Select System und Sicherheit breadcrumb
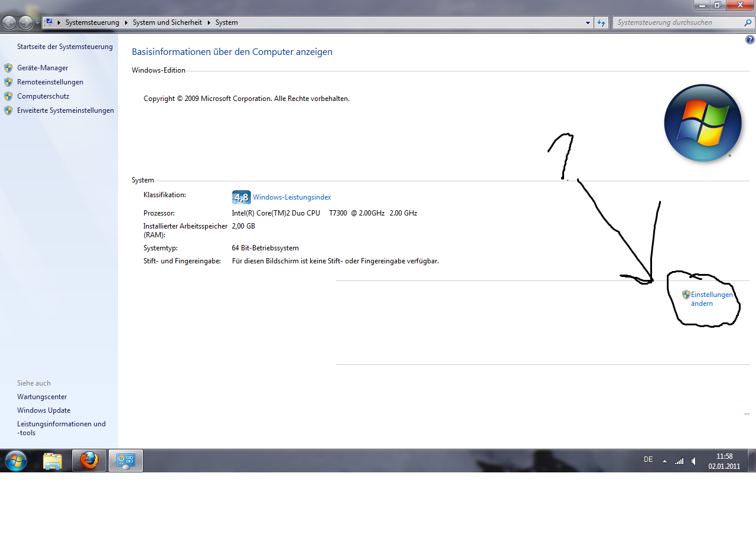 pos(167,22)
